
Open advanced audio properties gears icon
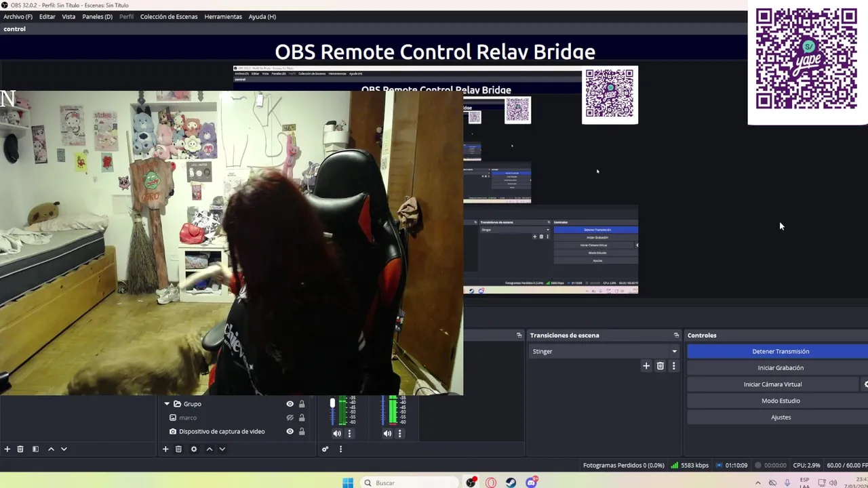point(325,449)
